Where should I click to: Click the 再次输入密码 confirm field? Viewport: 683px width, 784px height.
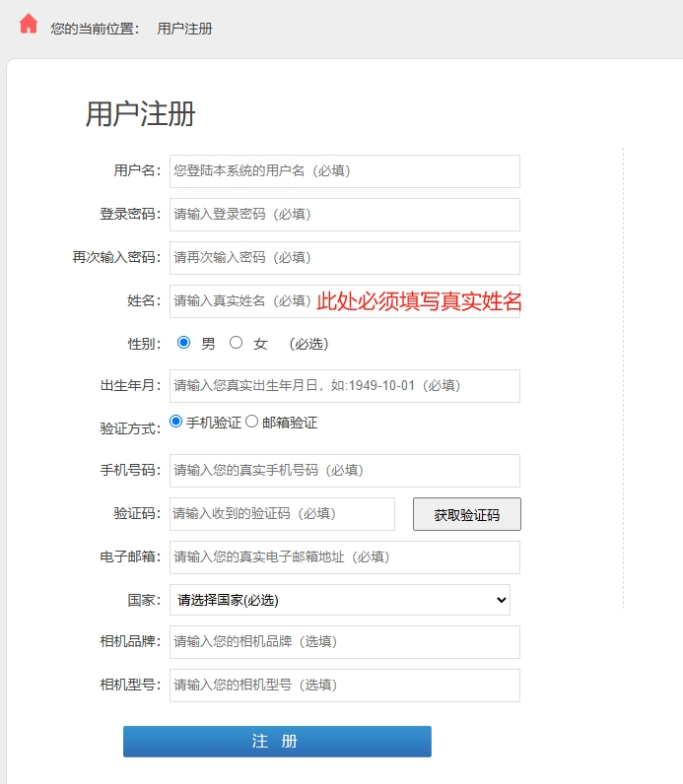pos(344,258)
